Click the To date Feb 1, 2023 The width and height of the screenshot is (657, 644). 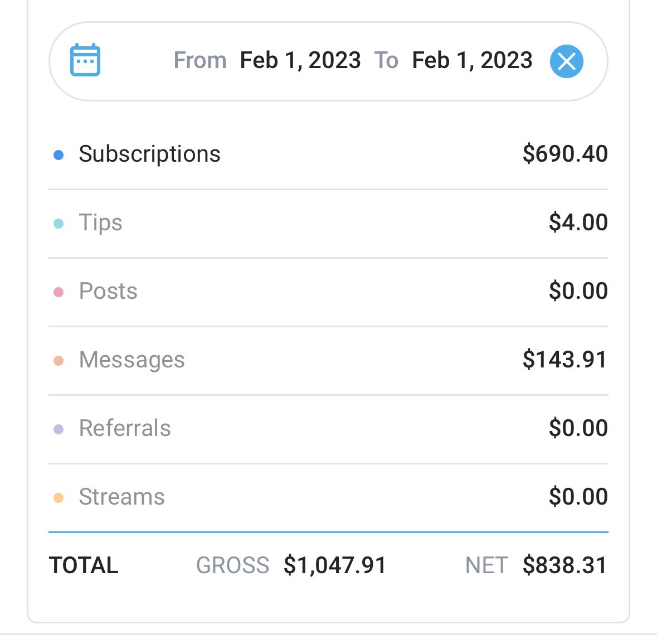pos(472,60)
